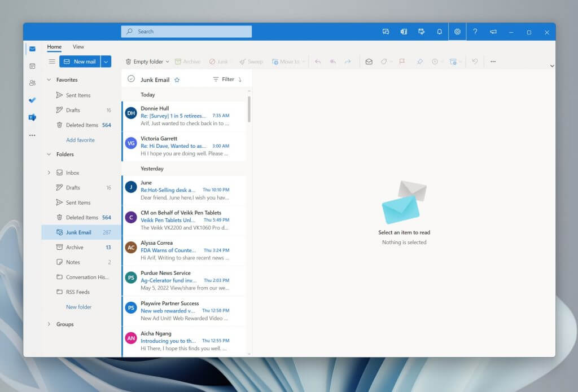Open the notifications bell
The width and height of the screenshot is (578, 392).
(x=439, y=32)
